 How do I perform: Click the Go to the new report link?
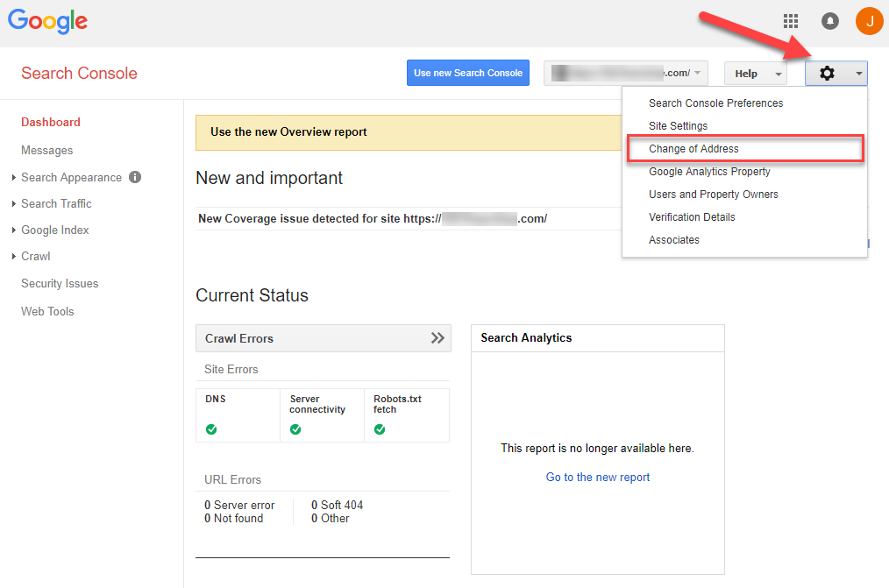point(598,477)
